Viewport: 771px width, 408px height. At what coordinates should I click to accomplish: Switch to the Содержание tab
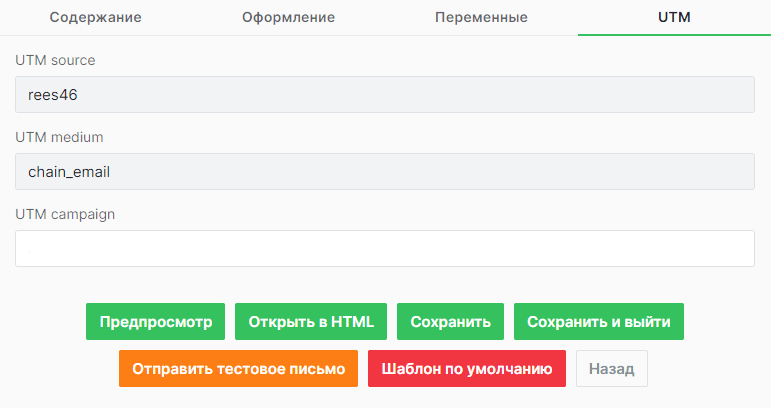click(x=96, y=17)
